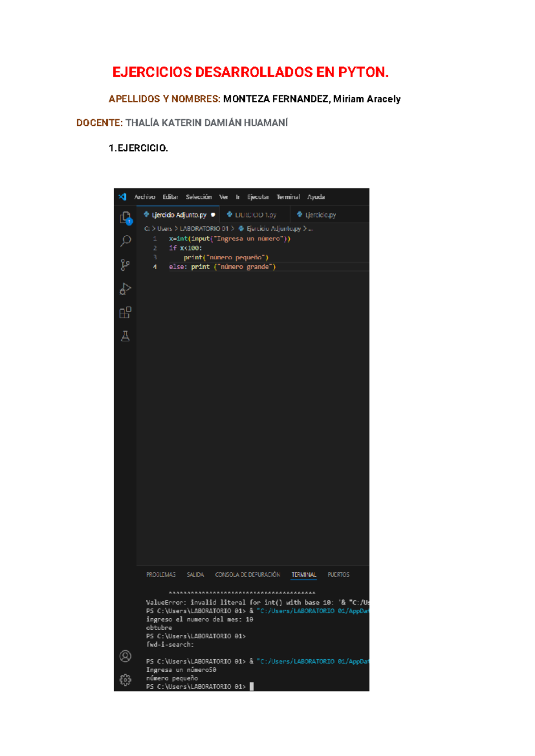Expand LABORATORIO 01 breadcrumb segment
Image resolution: width=535 pixels, height=756 pixels.
[204, 229]
